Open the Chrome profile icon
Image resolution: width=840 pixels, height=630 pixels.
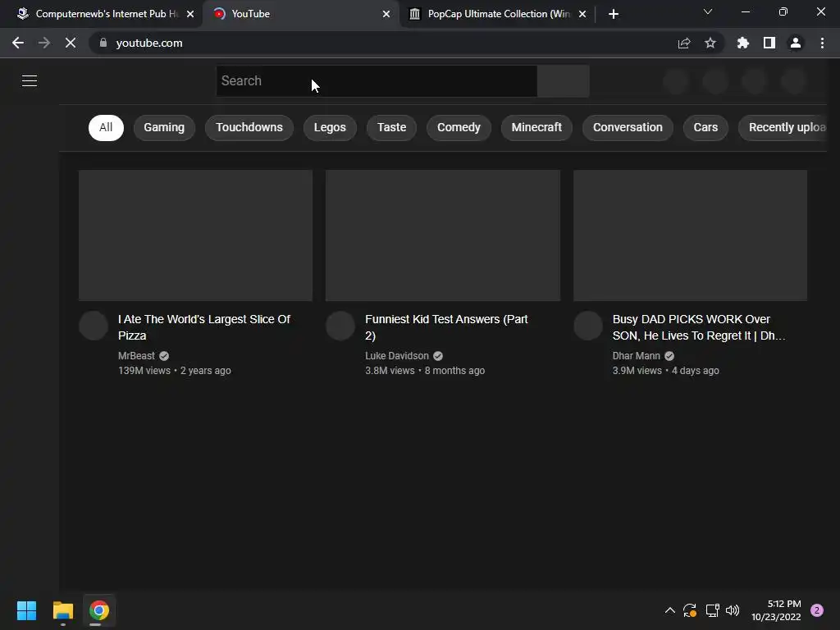pos(796,43)
